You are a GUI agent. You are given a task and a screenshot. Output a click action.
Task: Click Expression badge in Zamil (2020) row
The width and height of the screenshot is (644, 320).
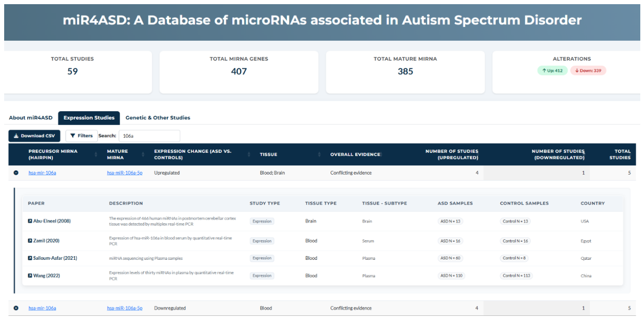tap(262, 241)
